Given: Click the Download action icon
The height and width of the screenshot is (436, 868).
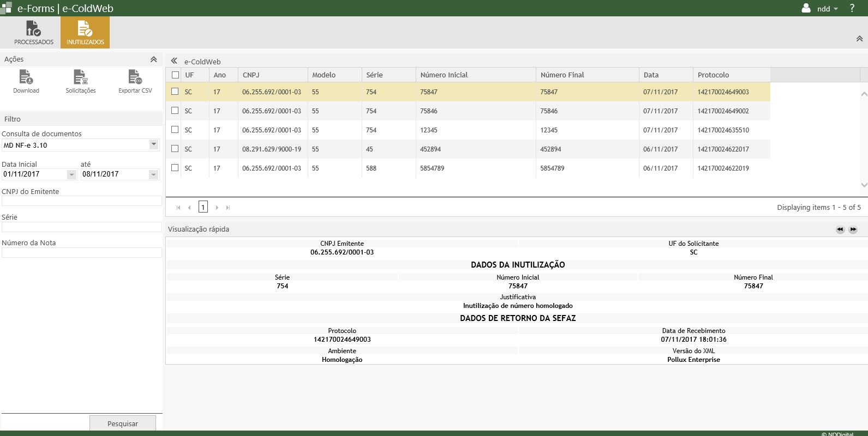Looking at the screenshot, I should tap(26, 78).
